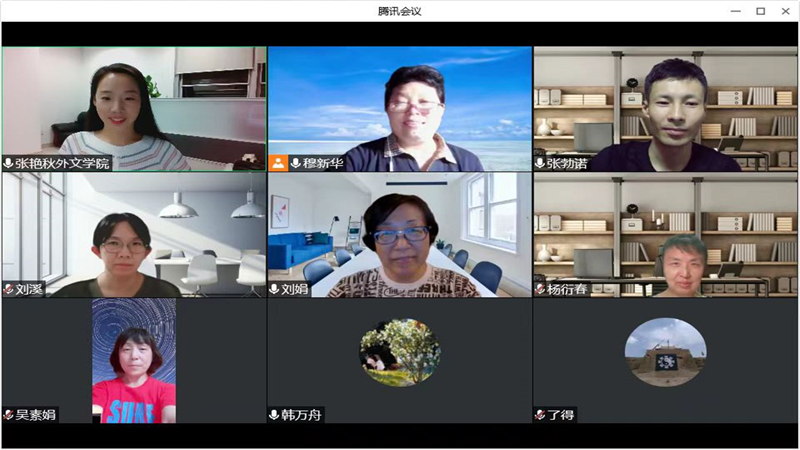The image size is (800, 450).
Task: Click 韩万舟's round avatar picture
Action: [x=400, y=352]
